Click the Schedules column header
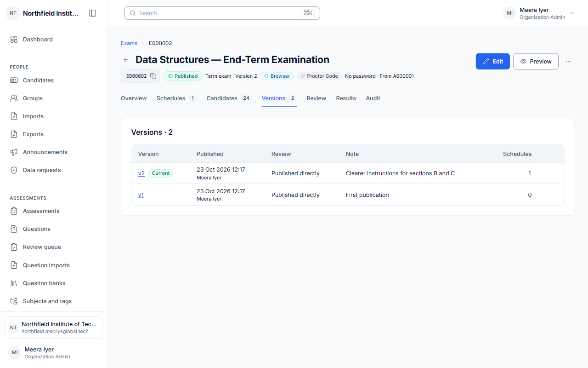This screenshot has width=588, height=368. coord(517,154)
